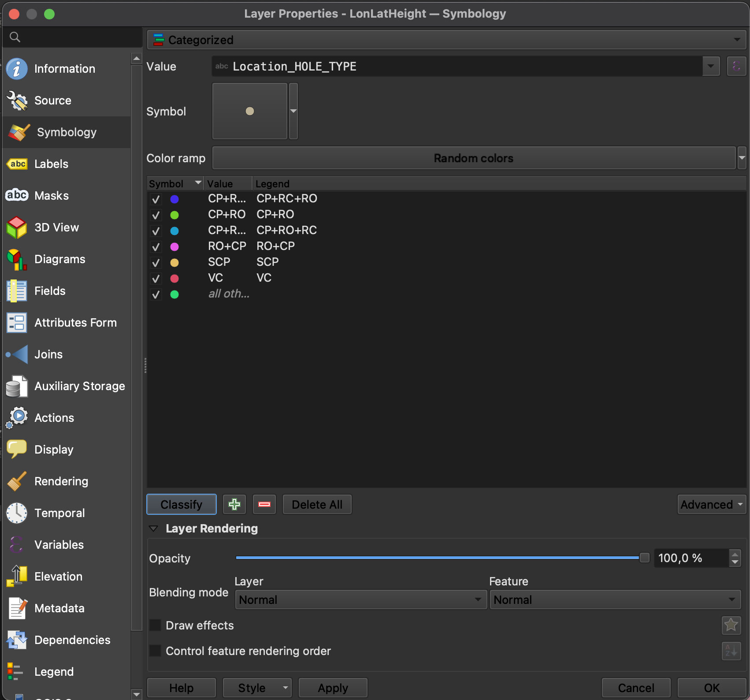Click the Opacity slider handle
This screenshot has width=750, height=700.
(x=644, y=558)
